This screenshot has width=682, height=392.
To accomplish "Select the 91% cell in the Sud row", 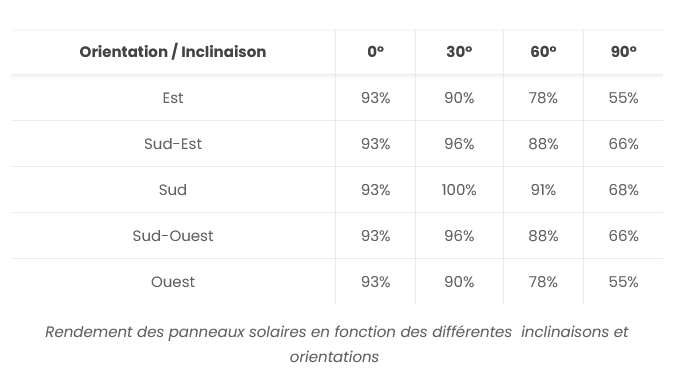I will click(543, 190).
